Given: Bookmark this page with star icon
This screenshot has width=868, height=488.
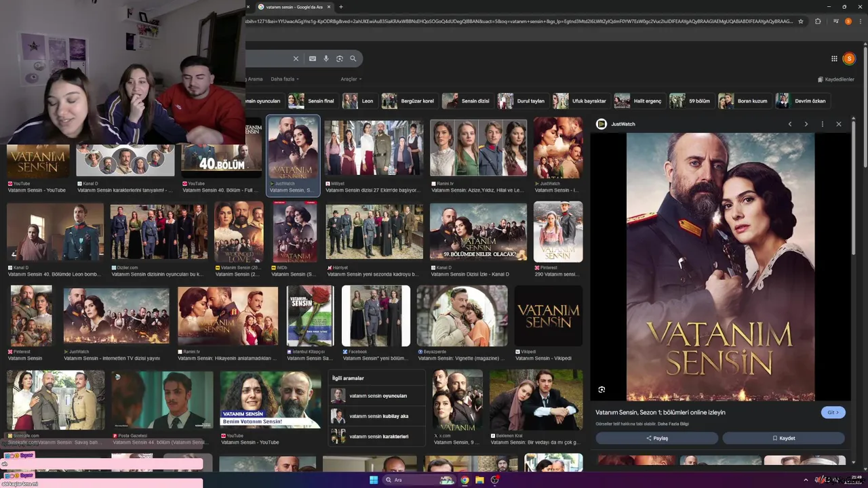Looking at the screenshot, I should (x=801, y=21).
